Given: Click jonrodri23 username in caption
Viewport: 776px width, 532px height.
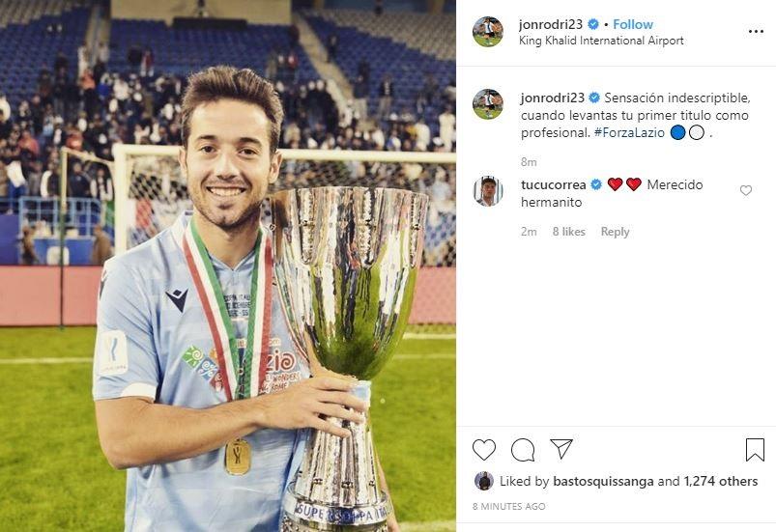Looking at the screenshot, I should pos(553,98).
